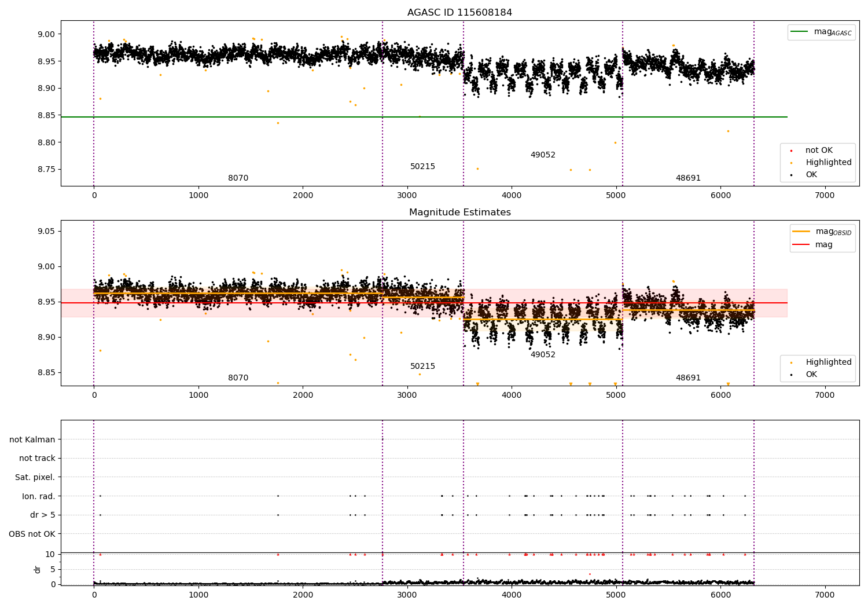Select the mag AGASC legend entry
The image size is (868, 608).
(821, 32)
